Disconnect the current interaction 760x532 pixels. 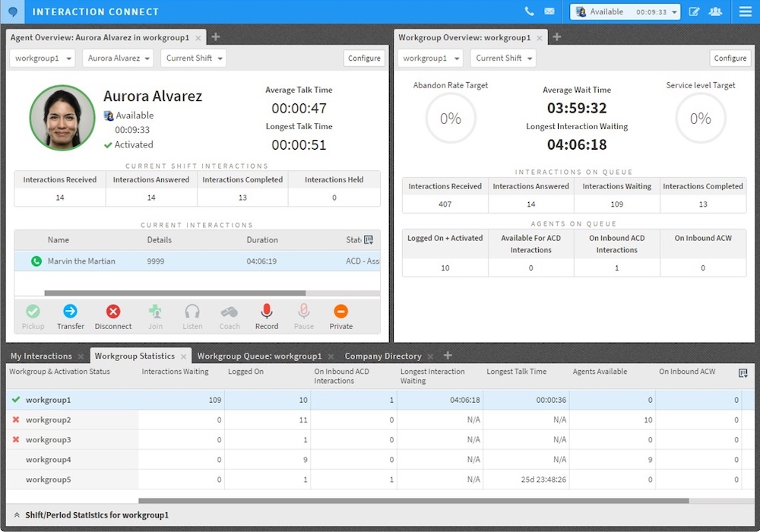pyautogui.click(x=113, y=318)
